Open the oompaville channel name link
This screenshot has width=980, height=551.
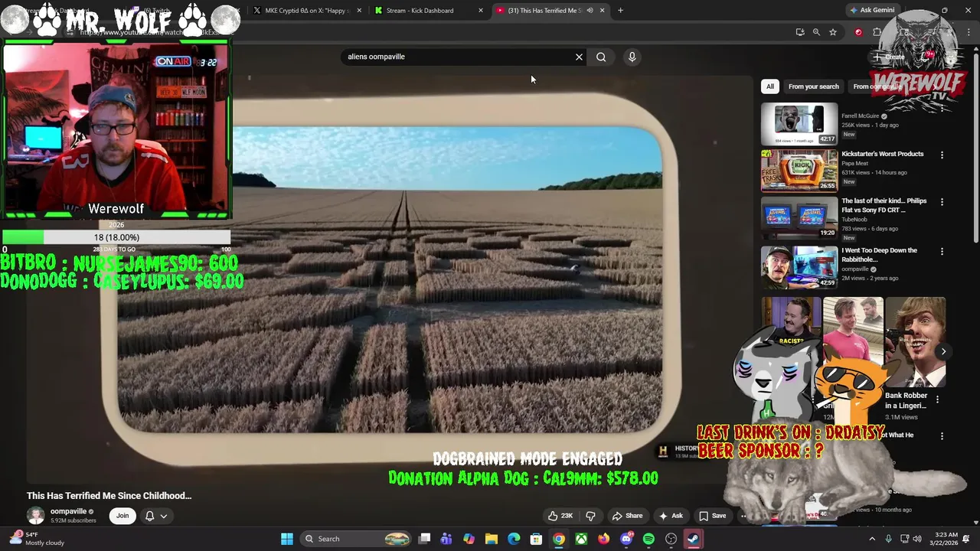coord(68,511)
